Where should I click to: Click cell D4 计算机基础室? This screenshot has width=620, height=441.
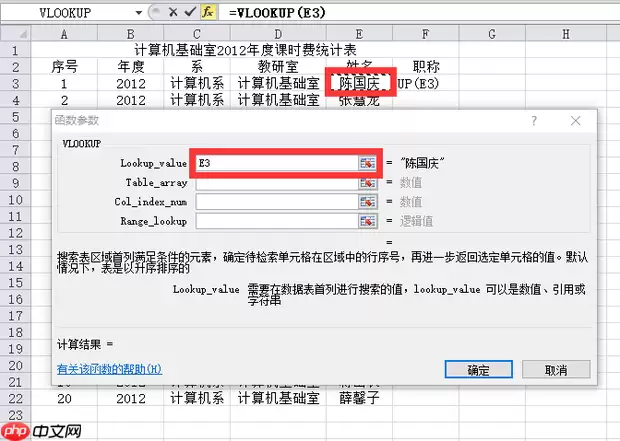(278, 100)
